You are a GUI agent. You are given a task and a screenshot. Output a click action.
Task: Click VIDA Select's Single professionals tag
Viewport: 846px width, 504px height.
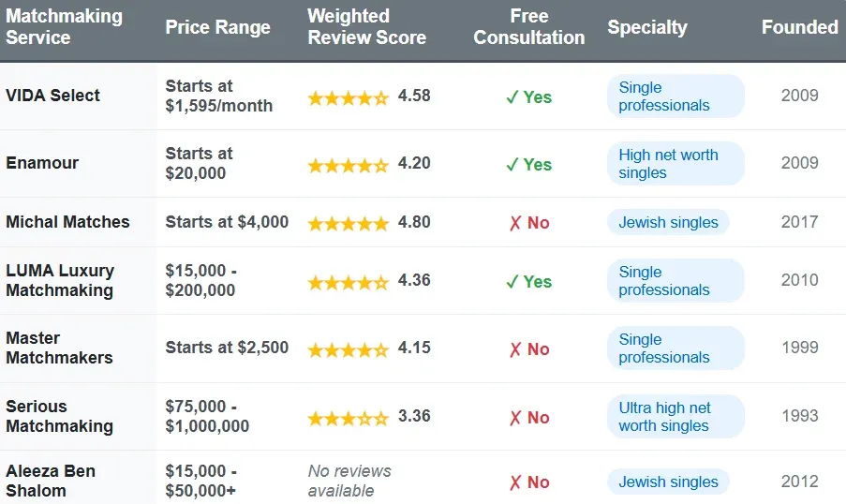[x=675, y=96]
